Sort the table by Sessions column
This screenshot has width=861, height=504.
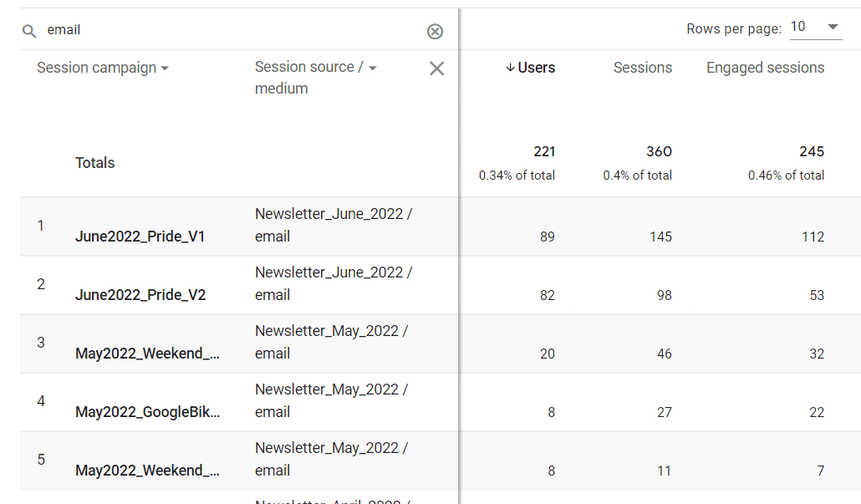[x=642, y=68]
